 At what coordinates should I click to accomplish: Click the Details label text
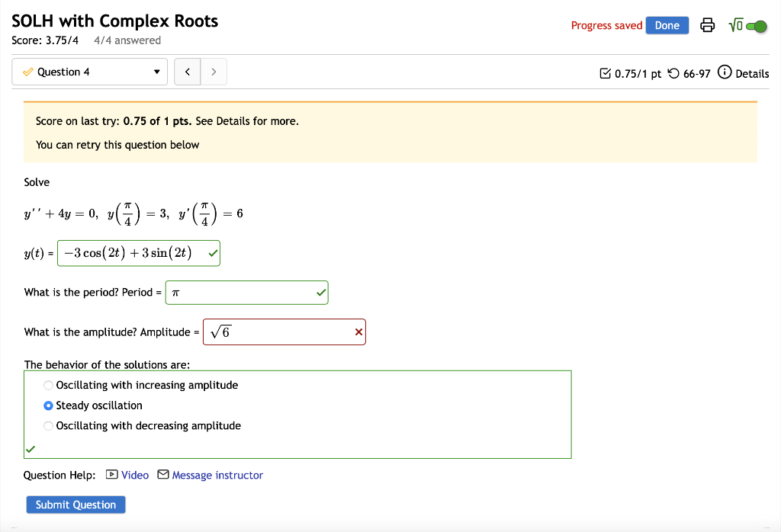point(752,74)
